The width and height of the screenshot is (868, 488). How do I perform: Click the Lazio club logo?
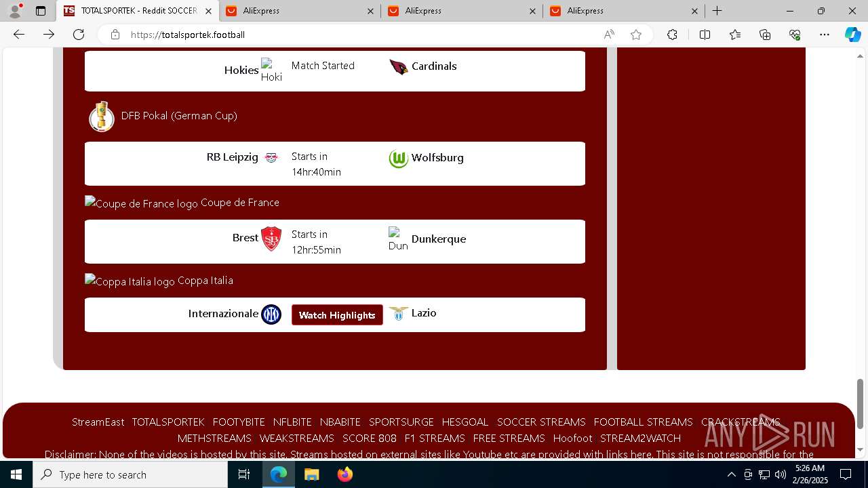399,314
